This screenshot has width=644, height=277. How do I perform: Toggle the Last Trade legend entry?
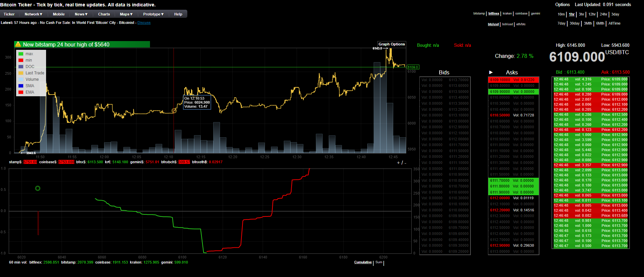(31, 73)
